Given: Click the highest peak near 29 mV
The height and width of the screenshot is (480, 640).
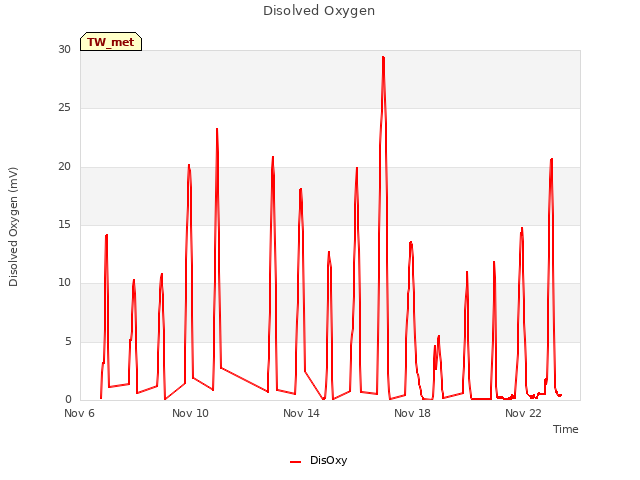Looking at the screenshot, I should coord(383,58).
